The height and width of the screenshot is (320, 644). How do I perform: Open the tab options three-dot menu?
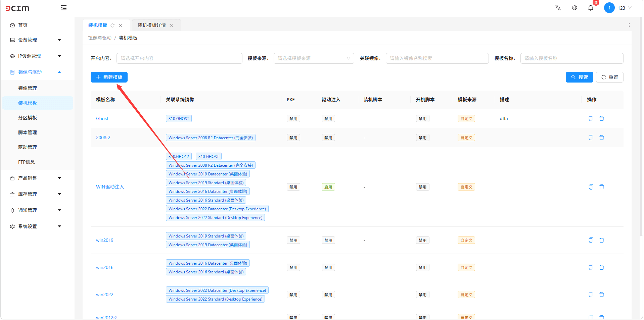[629, 25]
